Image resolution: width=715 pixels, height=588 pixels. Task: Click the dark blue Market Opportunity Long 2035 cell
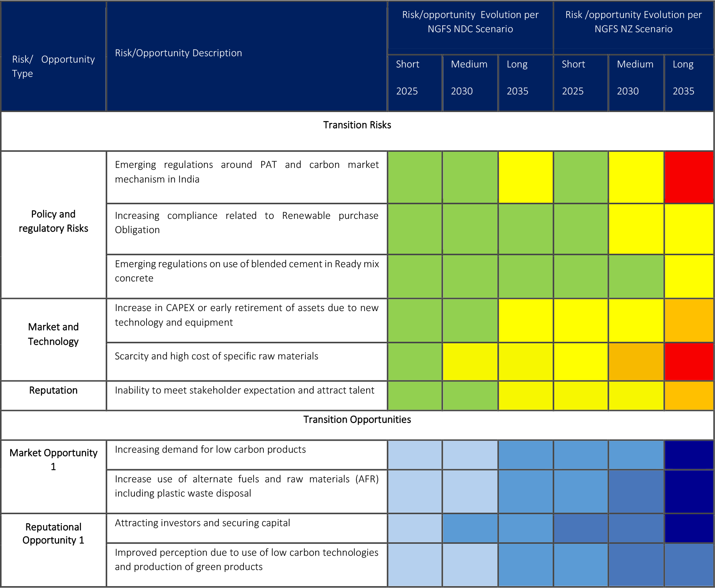(689, 455)
